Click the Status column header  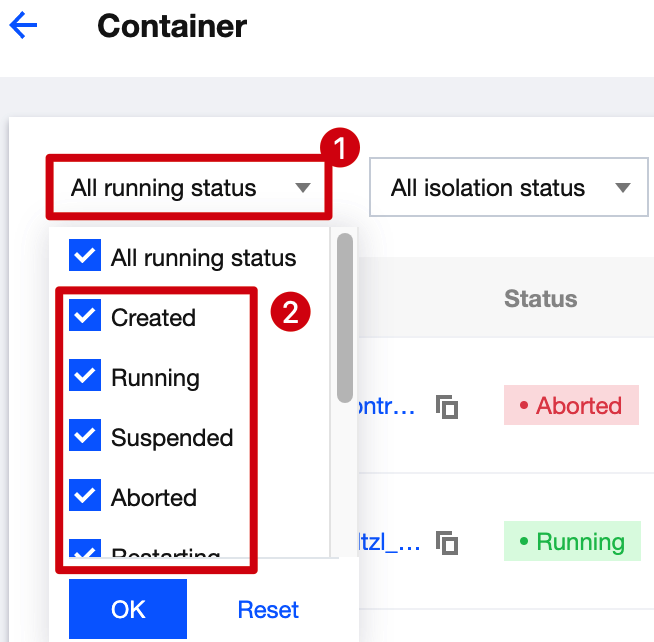[540, 298]
